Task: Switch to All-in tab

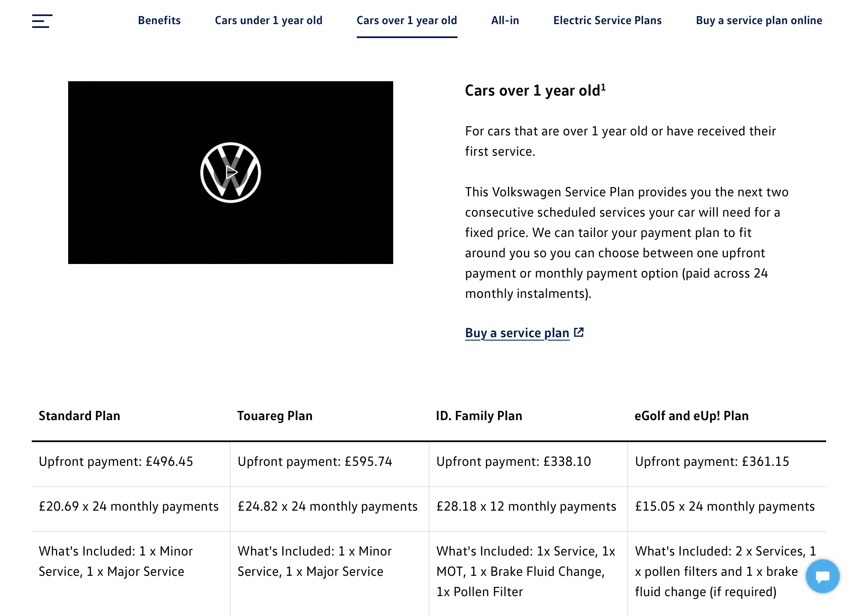Action: pyautogui.click(x=505, y=20)
